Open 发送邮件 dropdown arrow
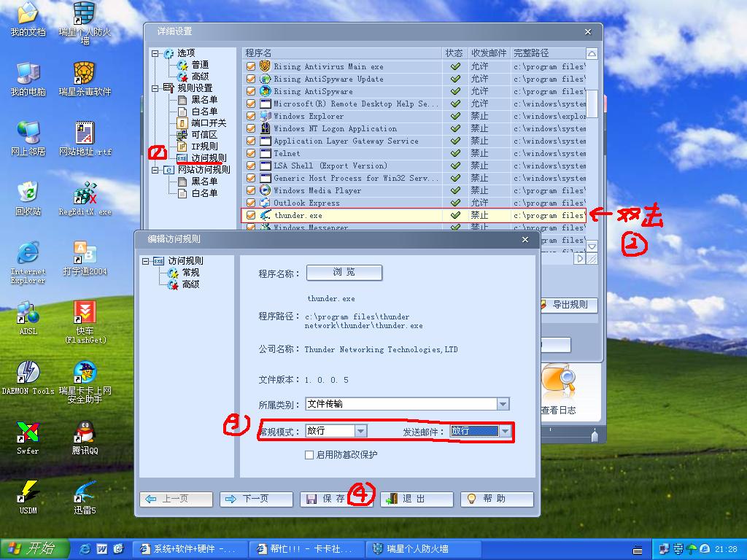This screenshot has width=747, height=560. [x=505, y=431]
